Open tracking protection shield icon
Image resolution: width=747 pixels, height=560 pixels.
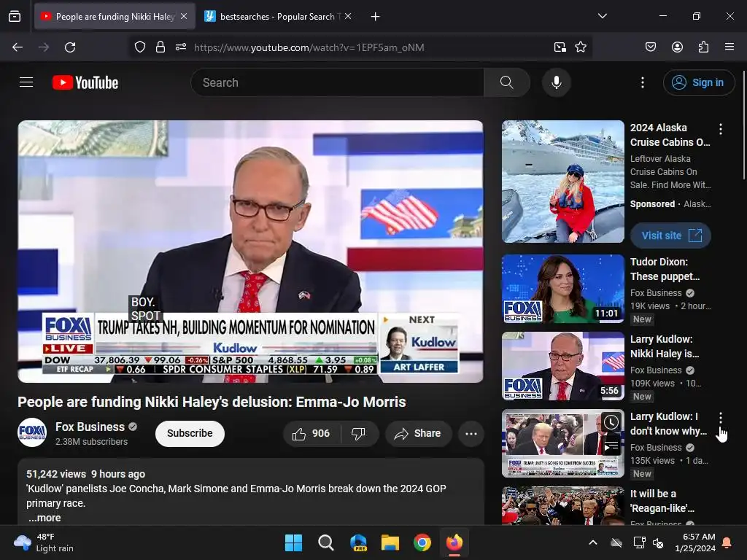coord(139,47)
